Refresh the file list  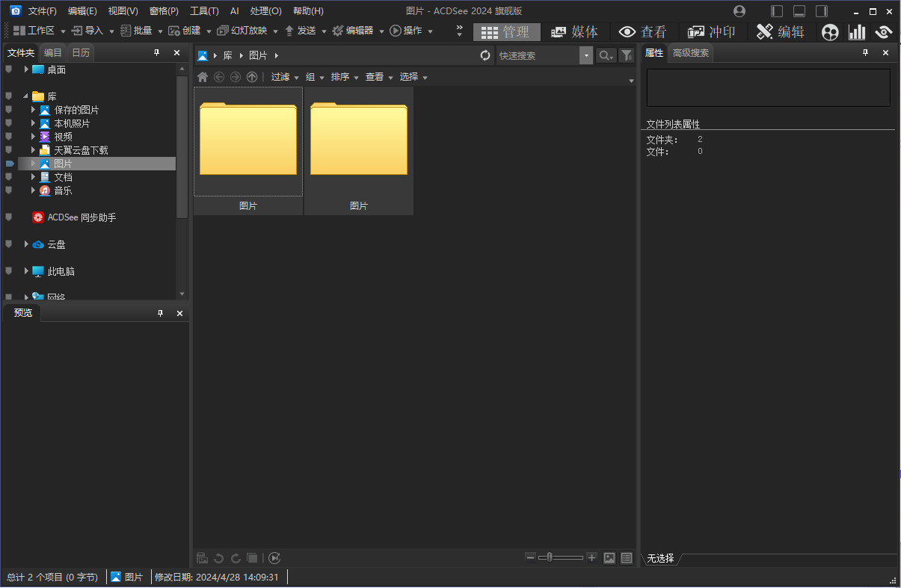[486, 55]
